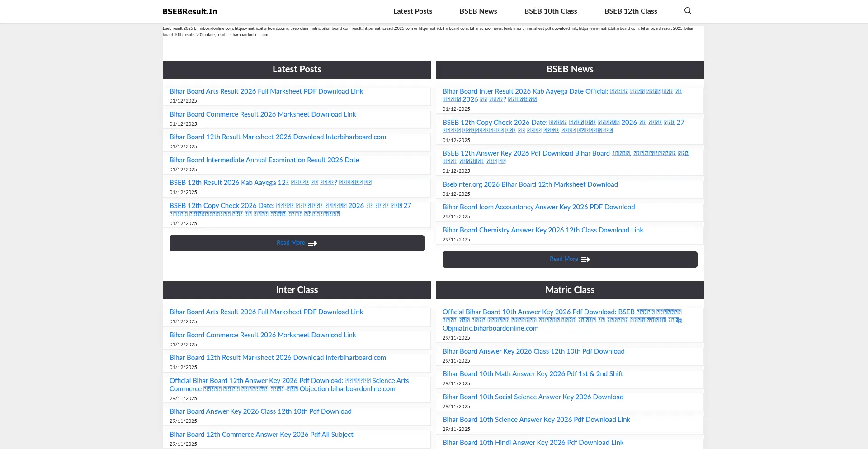The width and height of the screenshot is (868, 449).
Task: Click the BSEBResult.In site logo
Action: 189,11
